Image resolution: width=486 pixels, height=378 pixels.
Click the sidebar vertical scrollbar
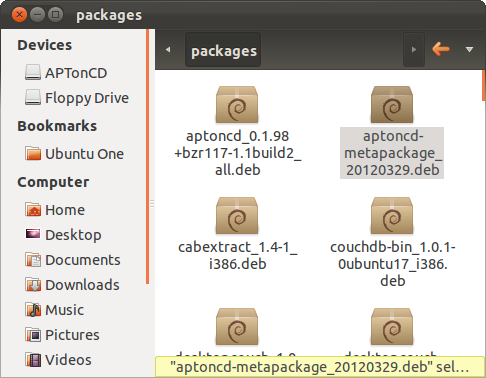pyautogui.click(x=147, y=157)
